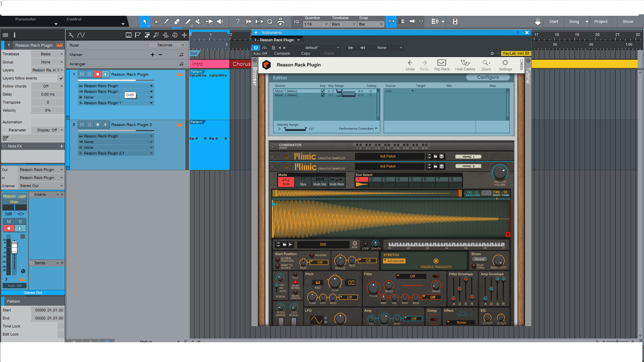Select Multi Pitch mode in Mimic
644x362 pixels.
(x=336, y=182)
